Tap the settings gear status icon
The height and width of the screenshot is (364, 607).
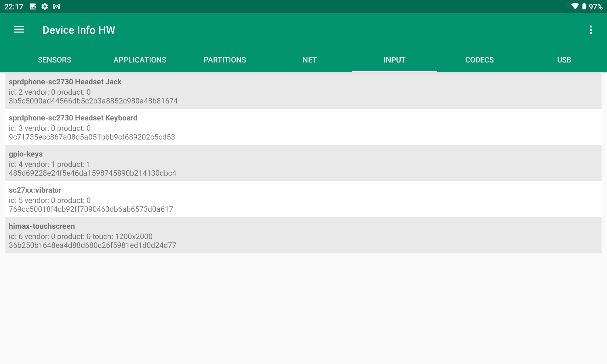pyautogui.click(x=45, y=6)
